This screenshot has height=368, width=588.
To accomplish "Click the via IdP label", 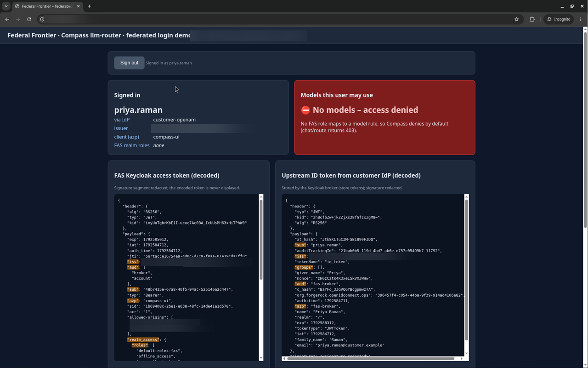I will (122, 120).
